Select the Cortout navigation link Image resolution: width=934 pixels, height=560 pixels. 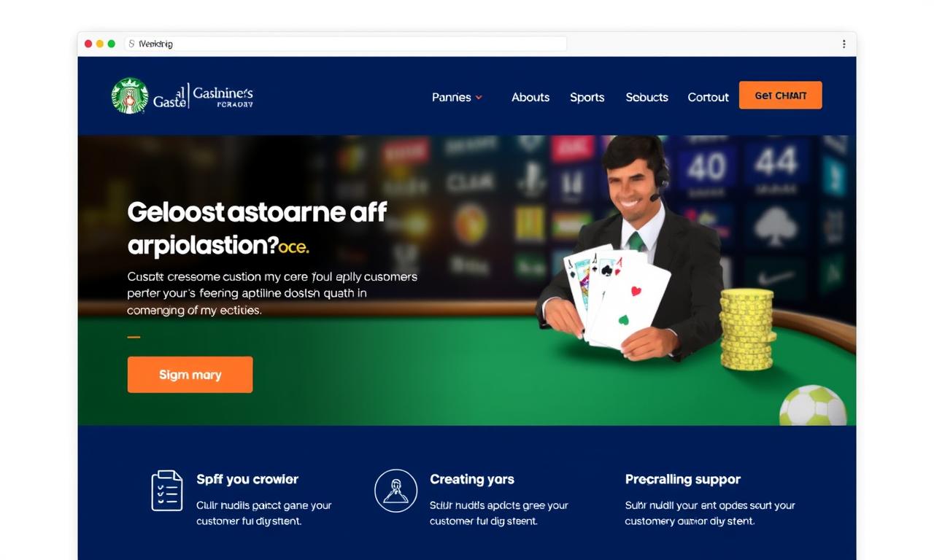click(x=708, y=97)
